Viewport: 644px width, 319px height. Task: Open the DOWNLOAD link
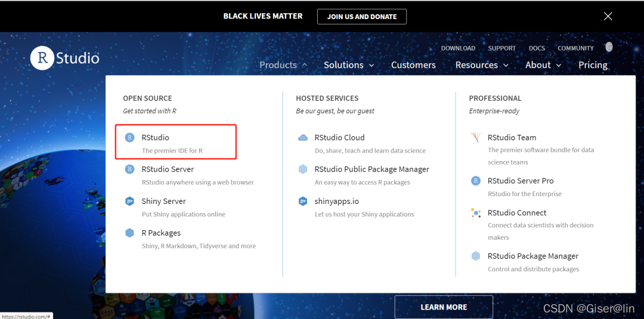click(x=458, y=48)
